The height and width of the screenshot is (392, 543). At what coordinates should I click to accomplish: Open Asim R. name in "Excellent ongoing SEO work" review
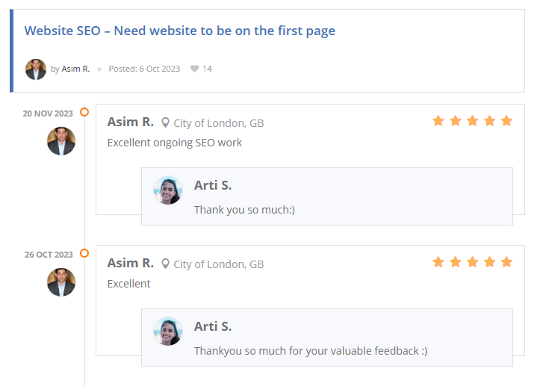(131, 122)
